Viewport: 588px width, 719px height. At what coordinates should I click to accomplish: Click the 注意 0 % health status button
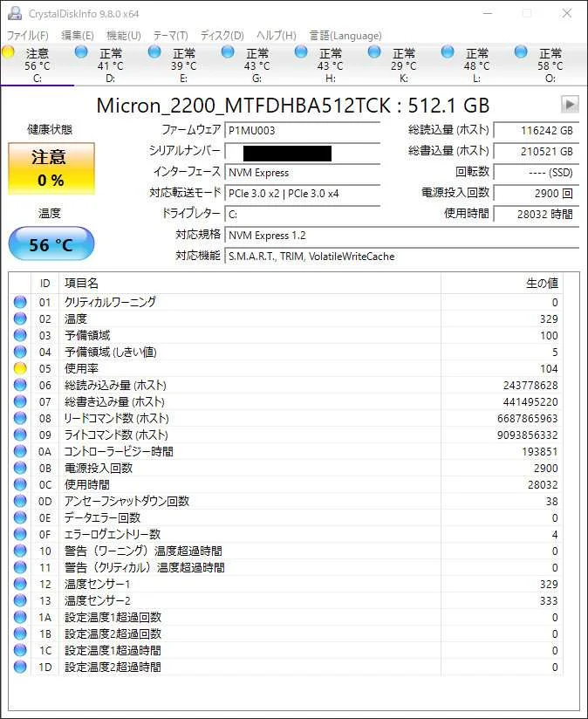[51, 168]
